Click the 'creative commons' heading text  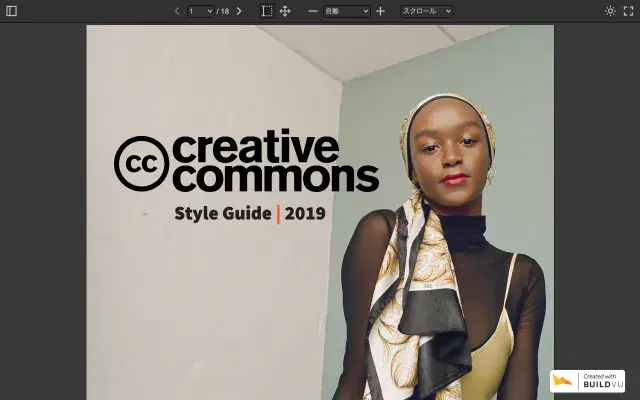(275, 162)
